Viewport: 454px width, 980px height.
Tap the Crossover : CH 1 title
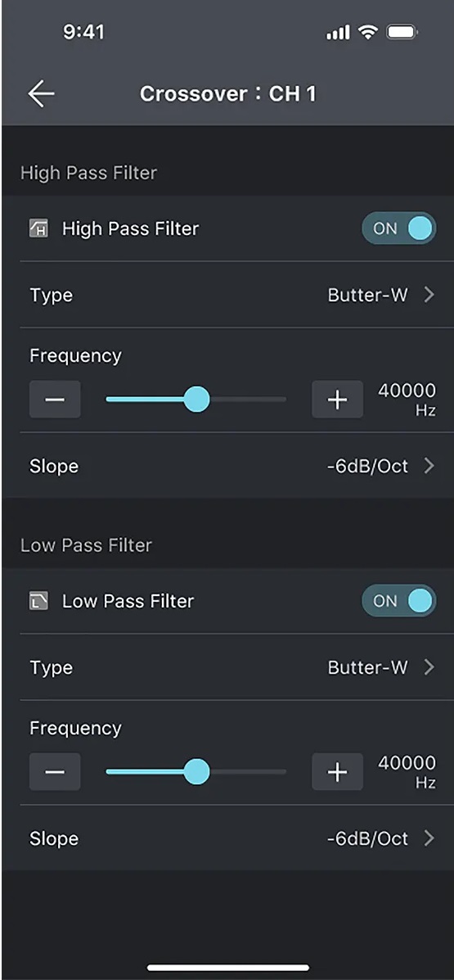tap(228, 94)
